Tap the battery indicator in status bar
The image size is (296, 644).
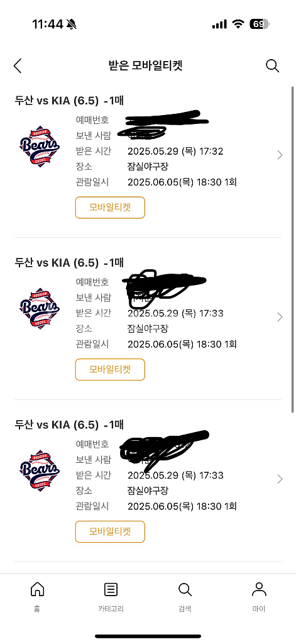click(260, 25)
